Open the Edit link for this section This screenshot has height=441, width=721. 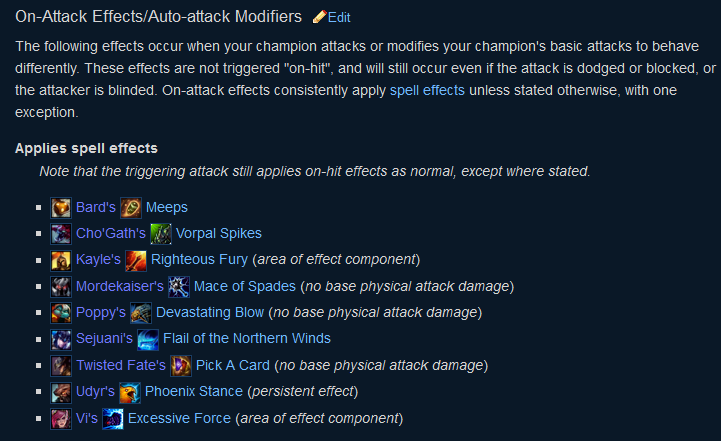[x=339, y=17]
